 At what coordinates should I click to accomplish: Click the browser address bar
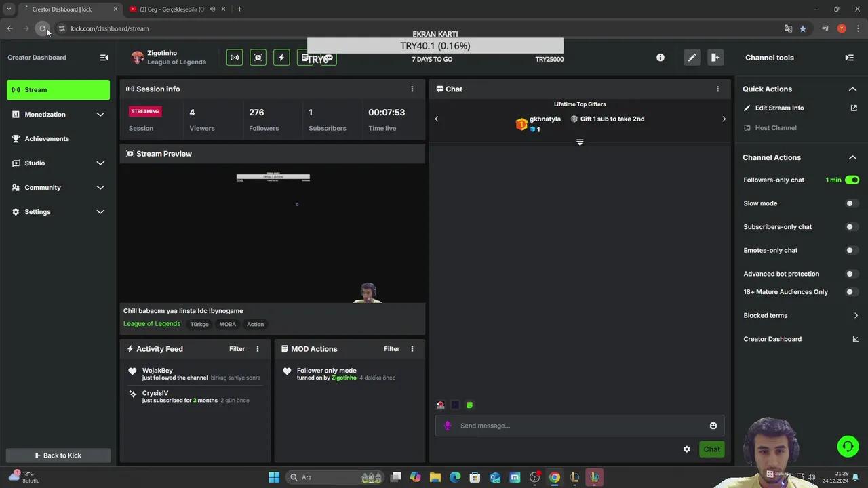coord(420,28)
